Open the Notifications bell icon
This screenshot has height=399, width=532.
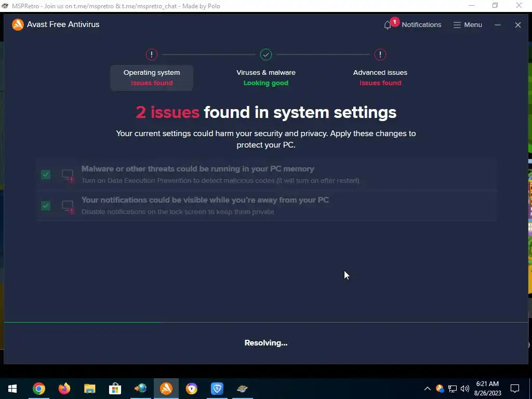click(x=388, y=25)
